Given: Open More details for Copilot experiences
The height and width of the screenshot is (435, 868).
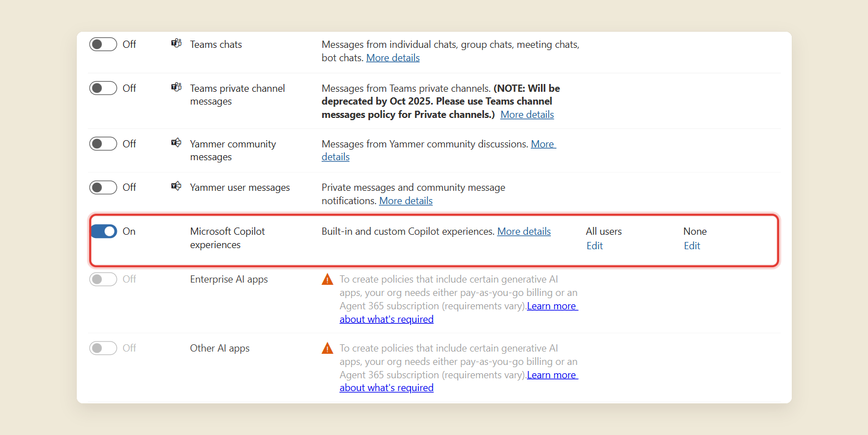Looking at the screenshot, I should (x=524, y=231).
